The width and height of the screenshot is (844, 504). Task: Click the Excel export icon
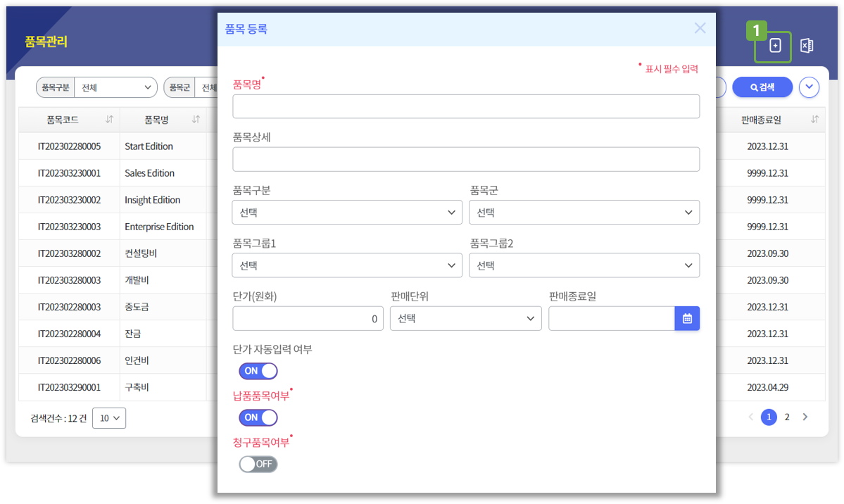pos(806,46)
